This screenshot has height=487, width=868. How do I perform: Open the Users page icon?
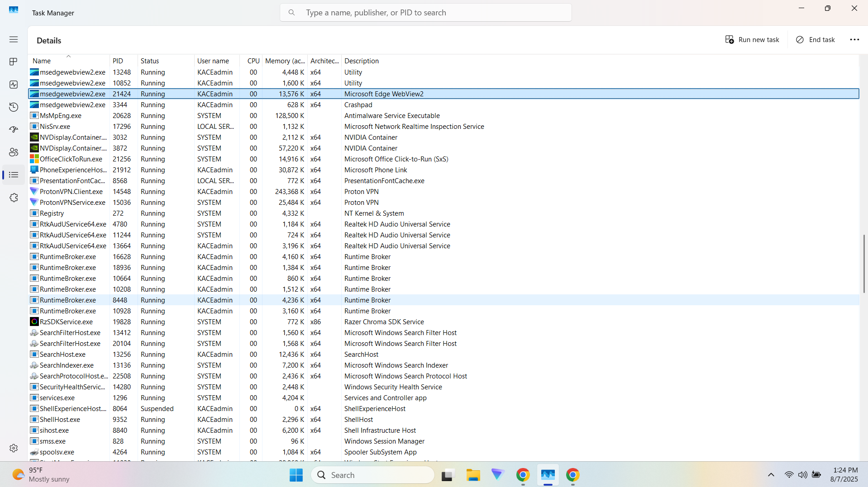point(14,152)
